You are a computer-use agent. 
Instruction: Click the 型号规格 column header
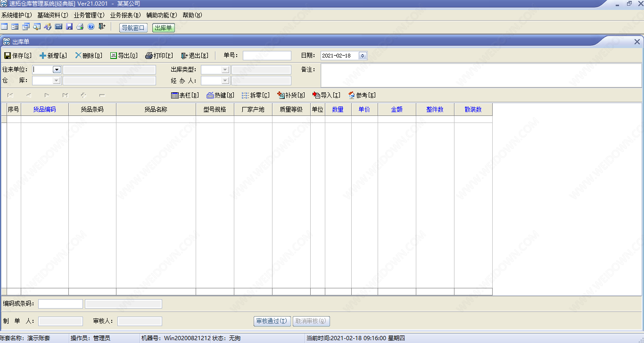coord(215,109)
